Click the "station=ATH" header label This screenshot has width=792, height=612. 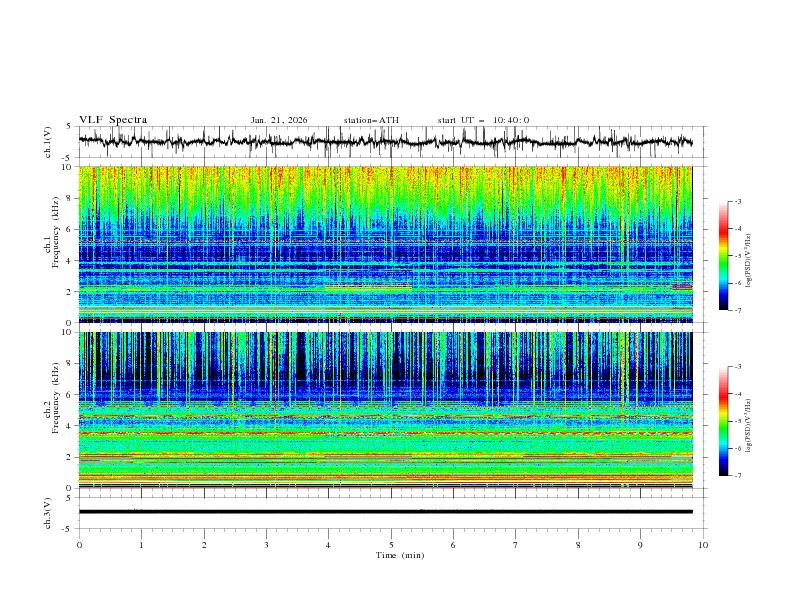(x=371, y=120)
